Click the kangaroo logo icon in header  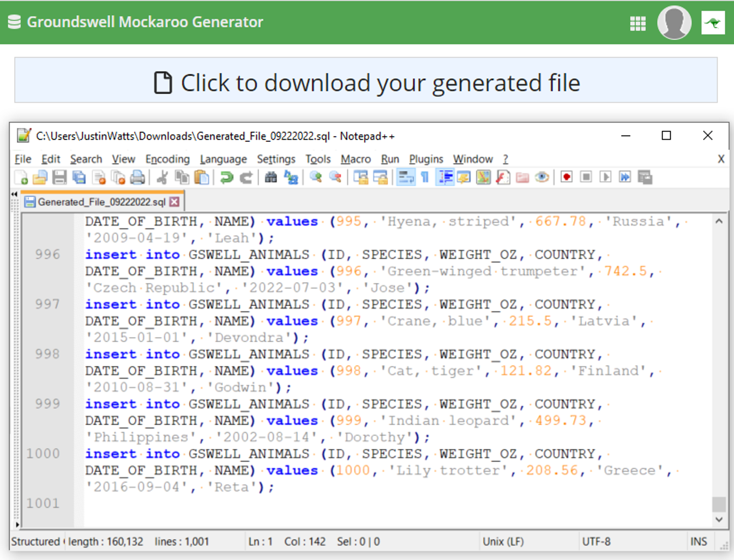click(x=713, y=23)
